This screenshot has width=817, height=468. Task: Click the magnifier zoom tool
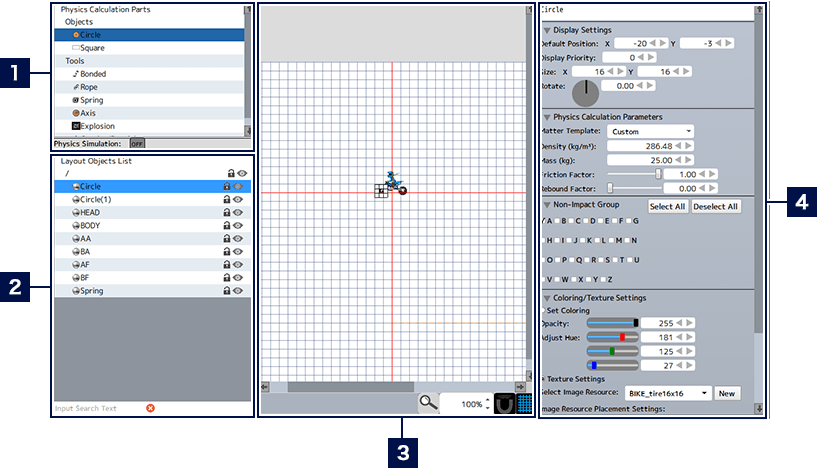tap(428, 403)
